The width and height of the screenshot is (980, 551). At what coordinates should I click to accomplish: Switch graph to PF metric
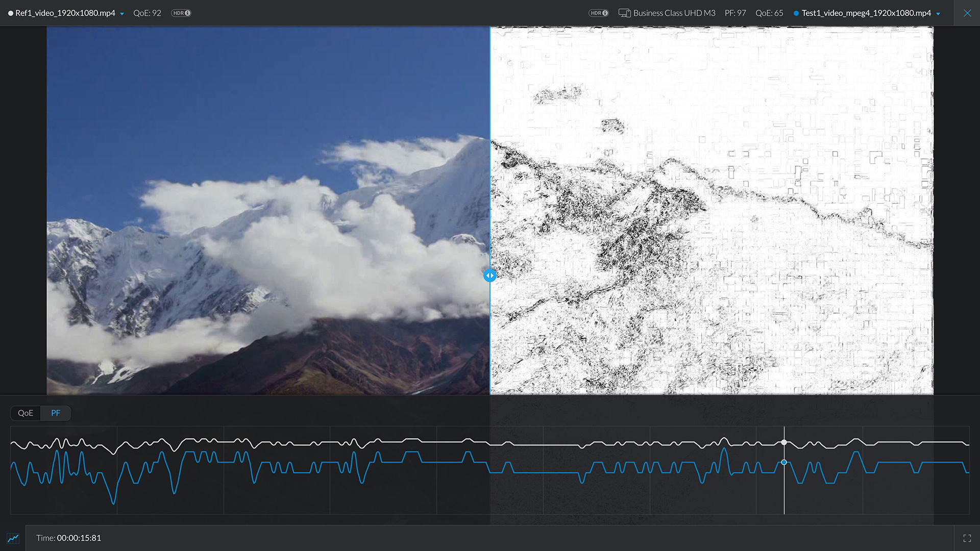tap(56, 413)
